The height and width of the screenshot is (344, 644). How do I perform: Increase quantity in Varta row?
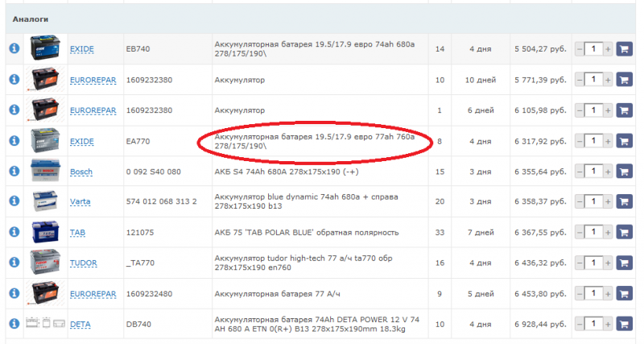coord(608,201)
